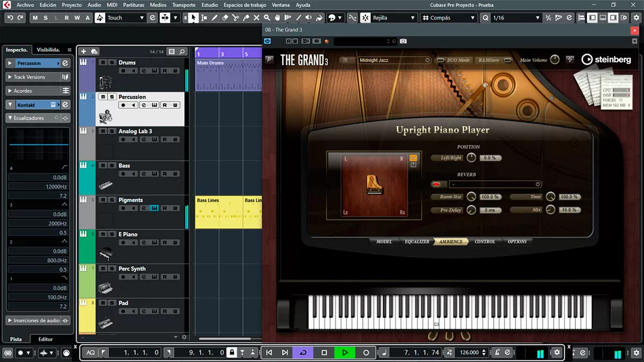Click the Redo arrow in toolbar
The width and height of the screenshot is (644, 362).
(x=20, y=18)
